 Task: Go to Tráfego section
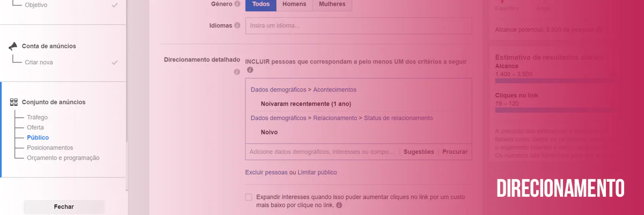[38, 117]
